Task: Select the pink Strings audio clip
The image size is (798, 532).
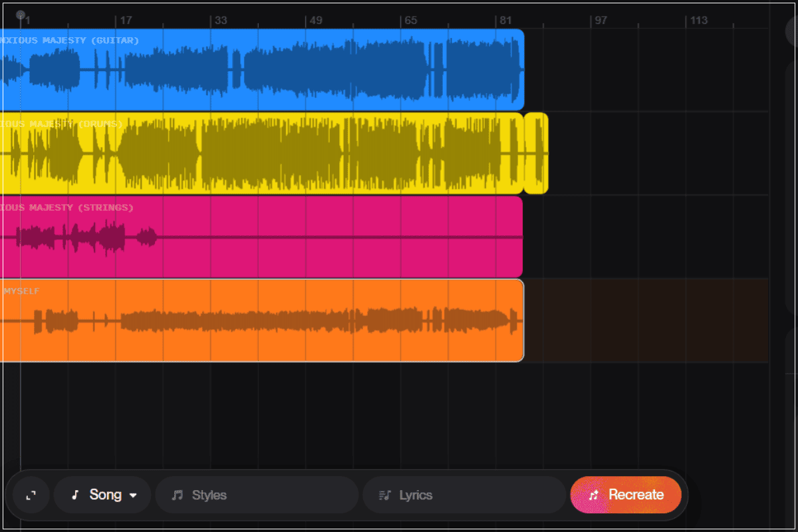Action: click(x=266, y=237)
